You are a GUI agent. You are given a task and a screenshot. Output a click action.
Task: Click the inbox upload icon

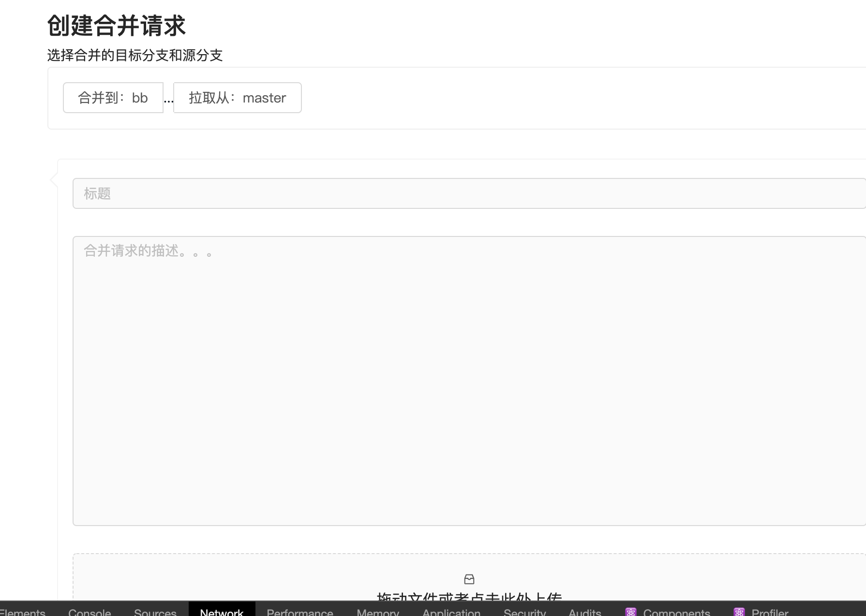(469, 579)
